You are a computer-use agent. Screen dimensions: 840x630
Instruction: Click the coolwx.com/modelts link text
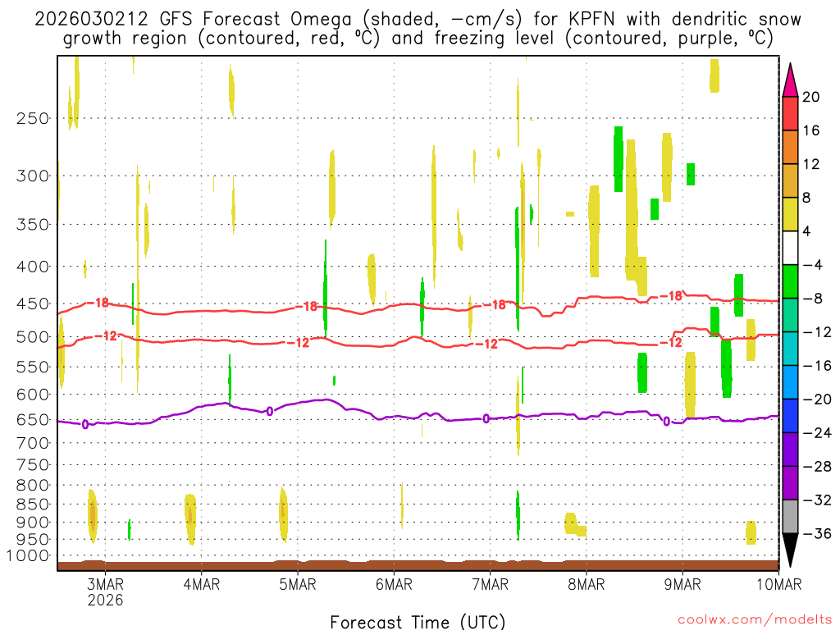click(755, 620)
